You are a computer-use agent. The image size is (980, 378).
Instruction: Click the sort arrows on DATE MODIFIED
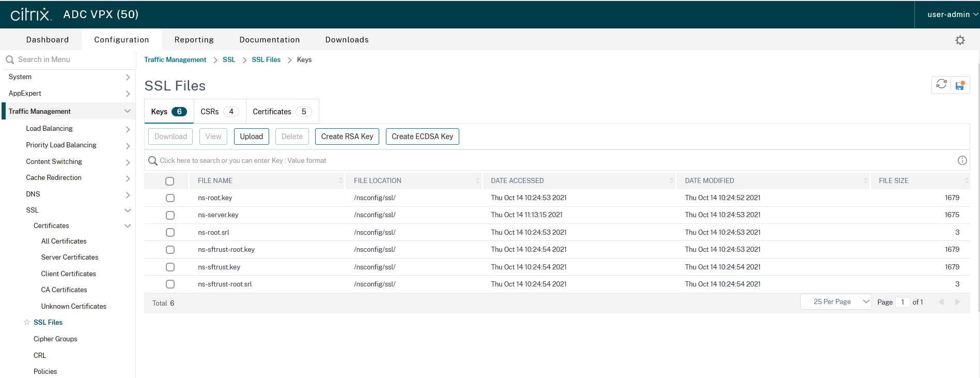[865, 180]
